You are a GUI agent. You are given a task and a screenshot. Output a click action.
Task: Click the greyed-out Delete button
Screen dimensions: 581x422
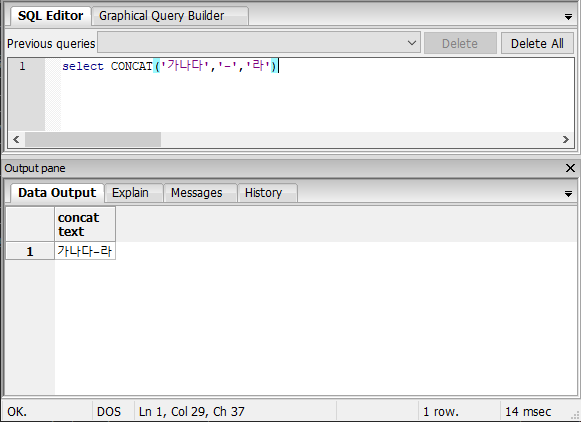(460, 43)
